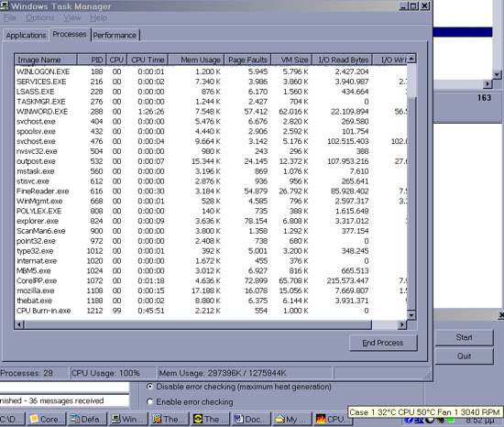
Task: Open the first The... taskbar button
Action: coord(170,419)
